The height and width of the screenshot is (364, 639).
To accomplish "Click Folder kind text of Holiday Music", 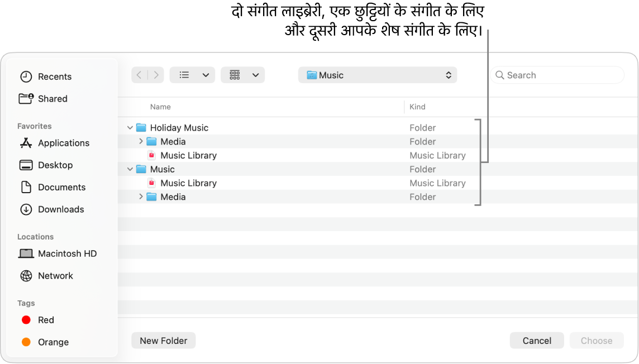I will coord(423,128).
